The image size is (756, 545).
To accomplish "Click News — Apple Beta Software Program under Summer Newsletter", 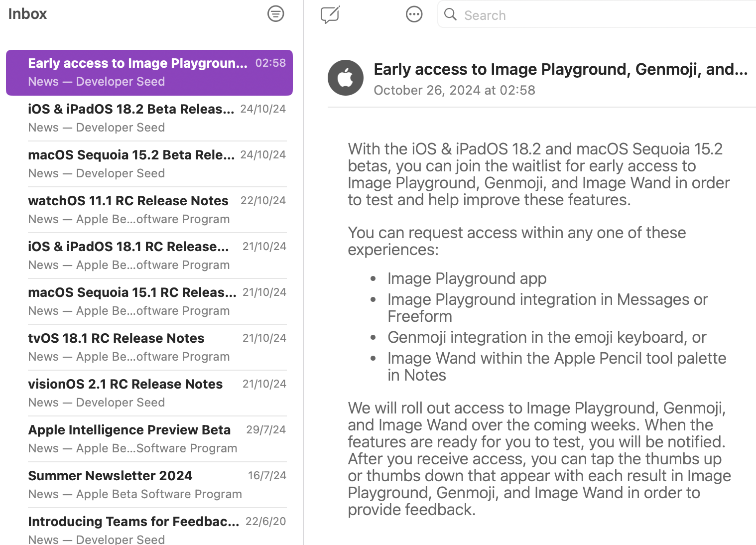I will click(135, 494).
